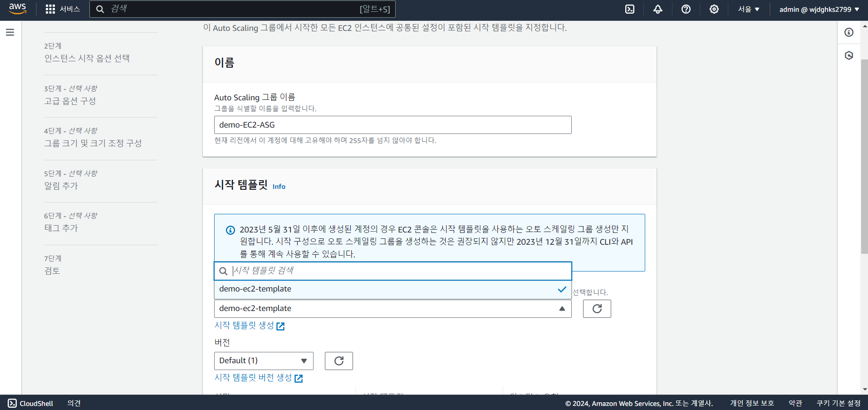Open 시작 템플릿 버전 생성 link
The width and height of the screenshot is (868, 410).
pos(259,378)
